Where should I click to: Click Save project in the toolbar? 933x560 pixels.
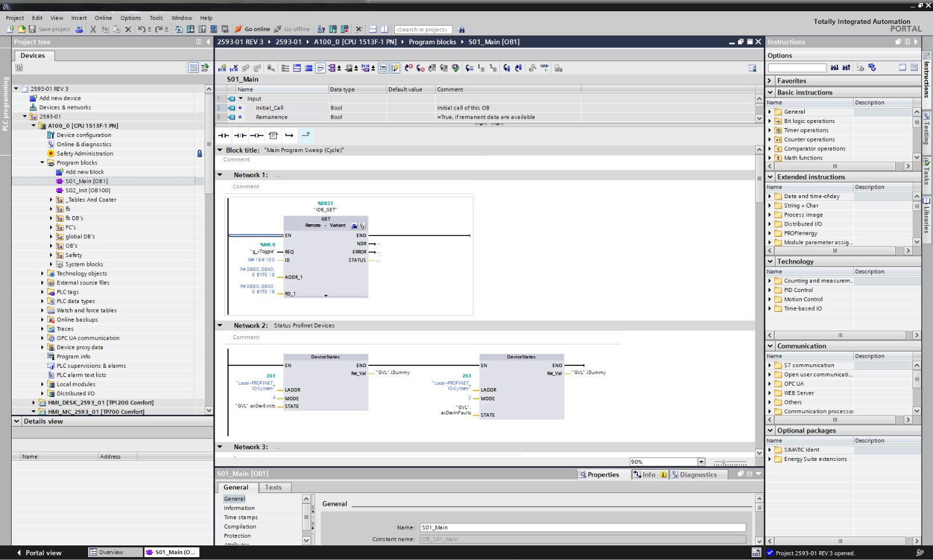(50, 29)
